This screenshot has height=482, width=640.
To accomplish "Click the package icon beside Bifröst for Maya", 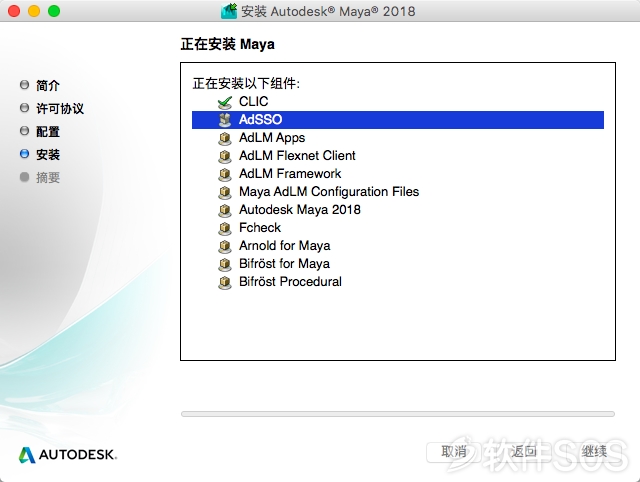I will point(224,264).
